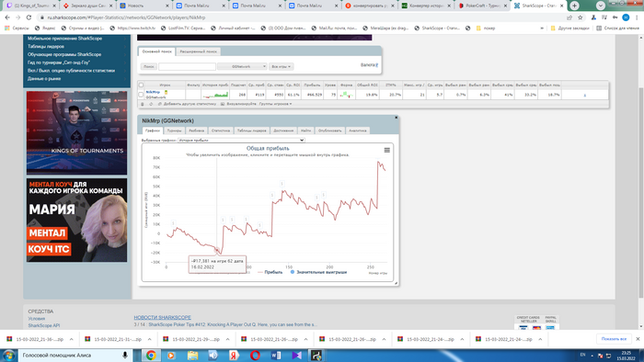Open the Опубликовать tab
The image size is (644, 362).
click(329, 130)
